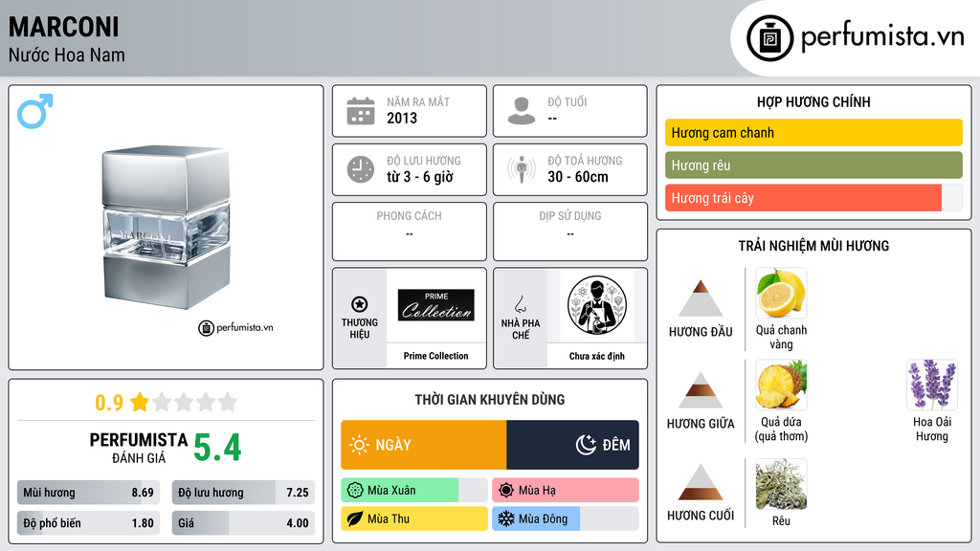Select the Quả dứa pineapple note image
The image size is (980, 551).
coord(781,385)
